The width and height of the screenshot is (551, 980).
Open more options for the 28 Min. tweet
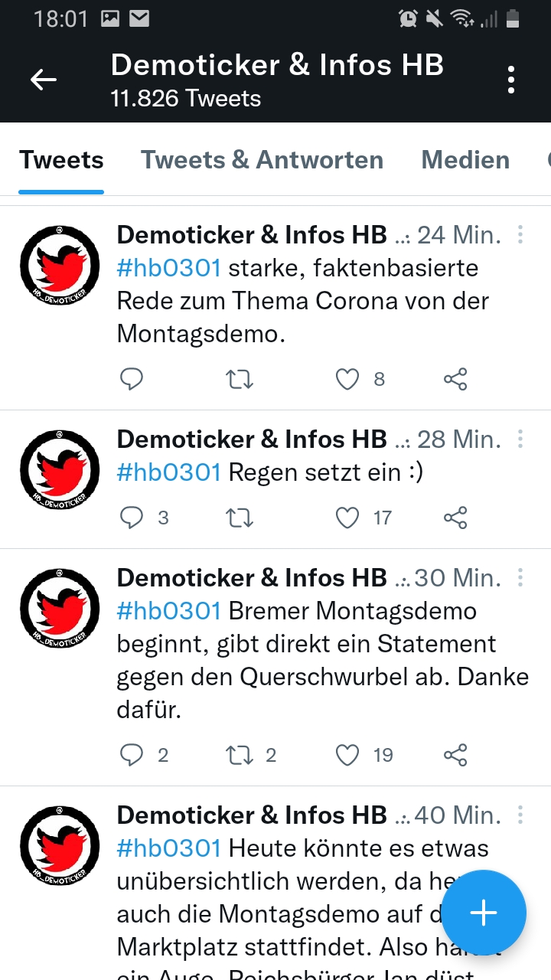tap(520, 439)
